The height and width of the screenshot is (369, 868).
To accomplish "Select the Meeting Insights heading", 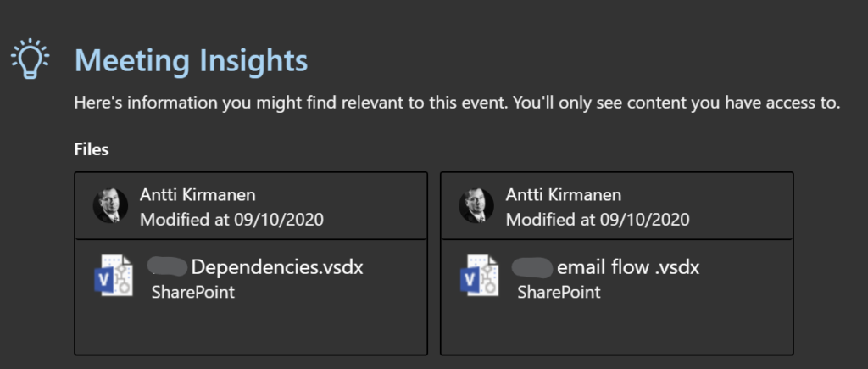I will (191, 60).
